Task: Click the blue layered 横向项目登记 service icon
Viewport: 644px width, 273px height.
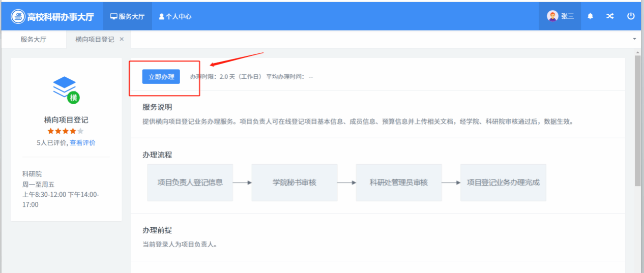Action: coord(65,88)
